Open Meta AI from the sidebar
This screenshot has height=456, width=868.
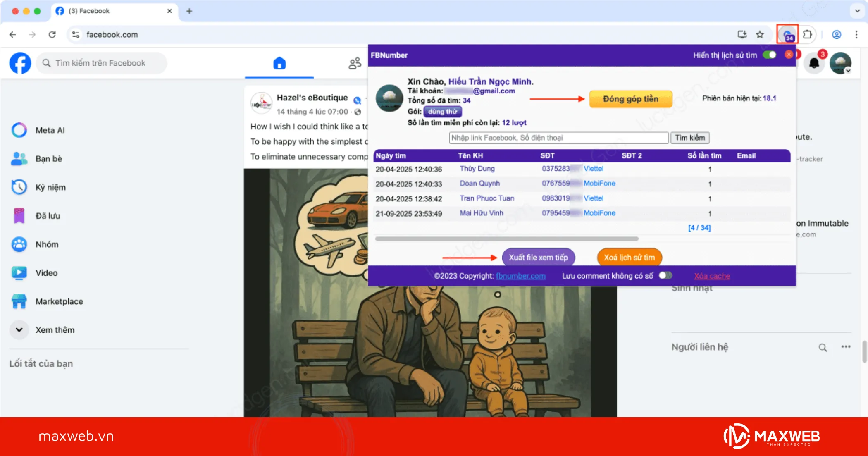(x=19, y=130)
